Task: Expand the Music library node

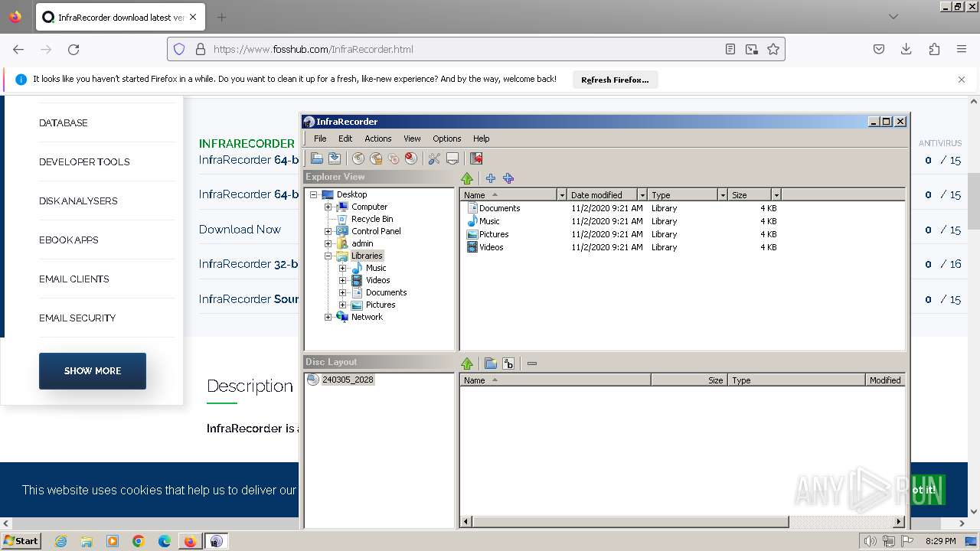Action: 342,268
